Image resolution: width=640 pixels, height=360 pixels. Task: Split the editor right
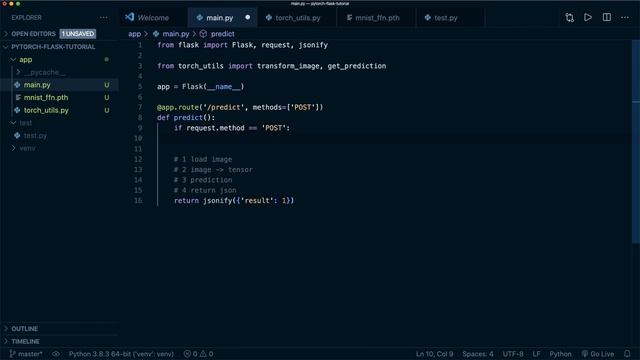point(607,18)
